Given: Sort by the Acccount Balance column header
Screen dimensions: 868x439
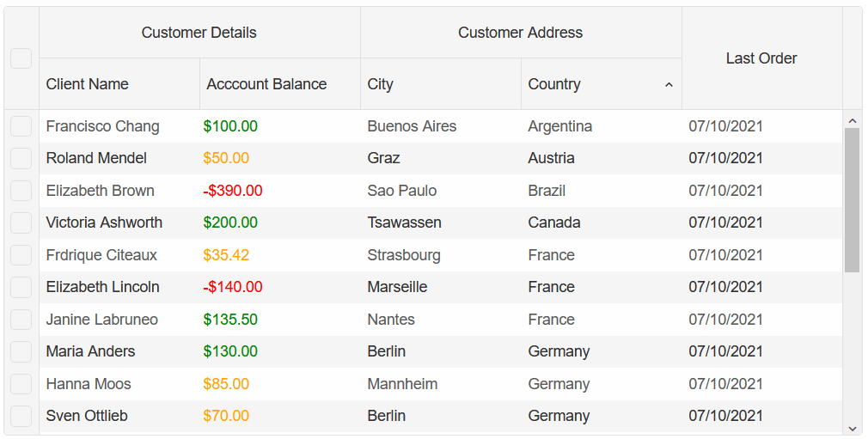Looking at the screenshot, I should [x=280, y=84].
